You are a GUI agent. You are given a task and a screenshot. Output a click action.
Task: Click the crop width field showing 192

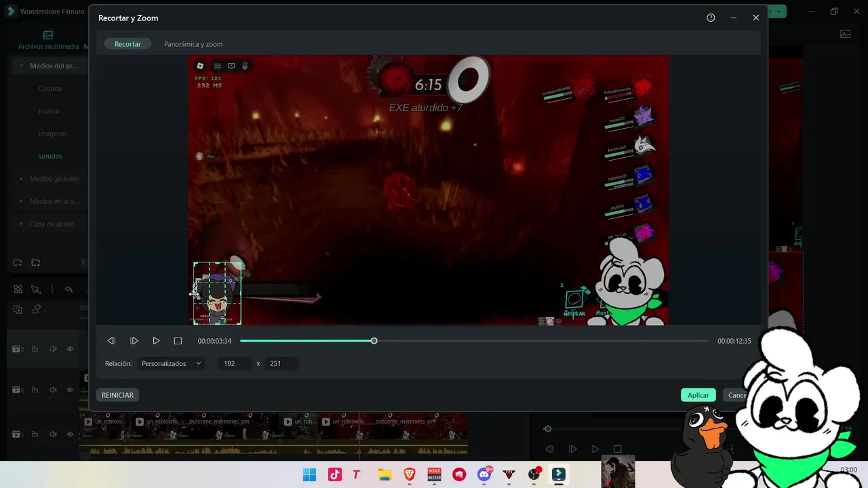coord(235,363)
